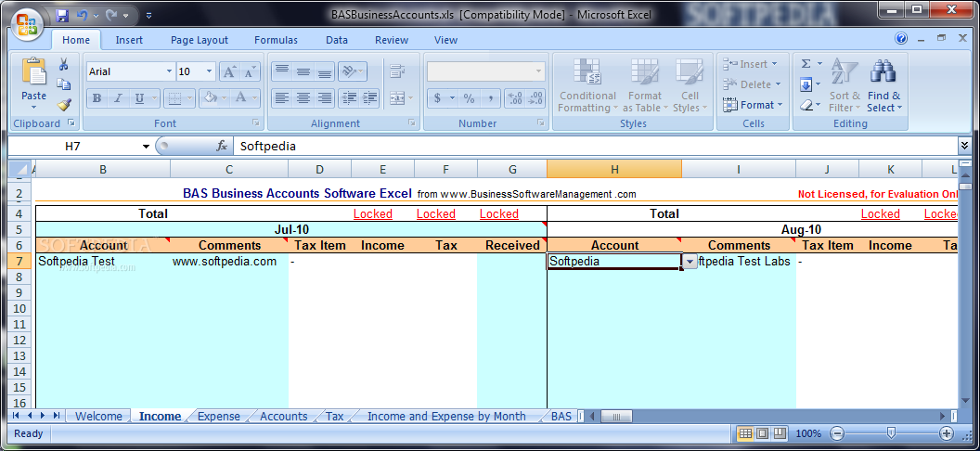Apply Percent Style format

(469, 98)
